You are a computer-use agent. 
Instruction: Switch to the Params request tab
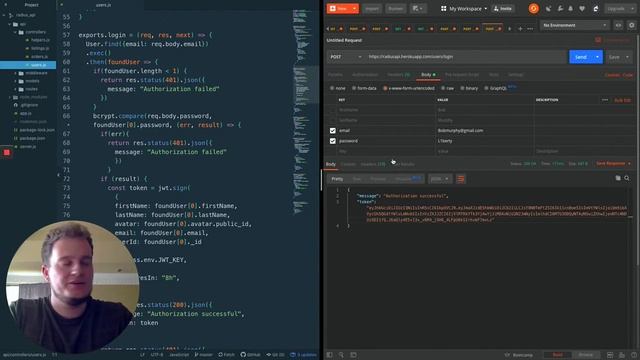335,75
